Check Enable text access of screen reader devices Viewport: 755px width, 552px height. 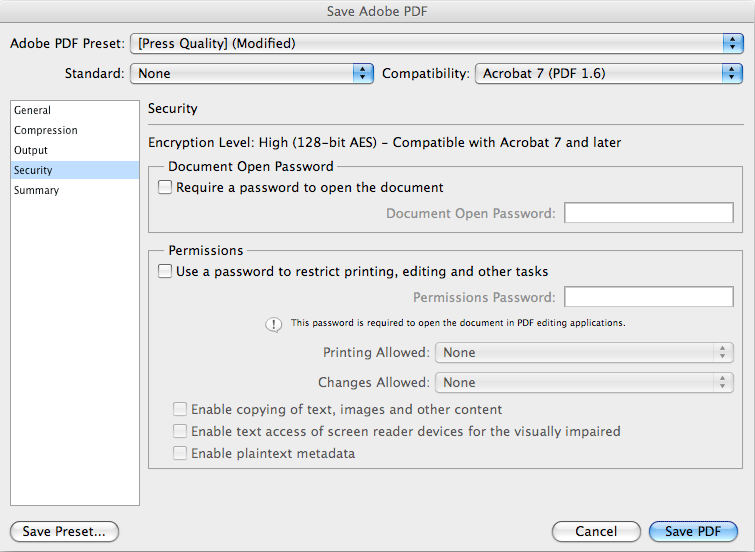point(180,431)
